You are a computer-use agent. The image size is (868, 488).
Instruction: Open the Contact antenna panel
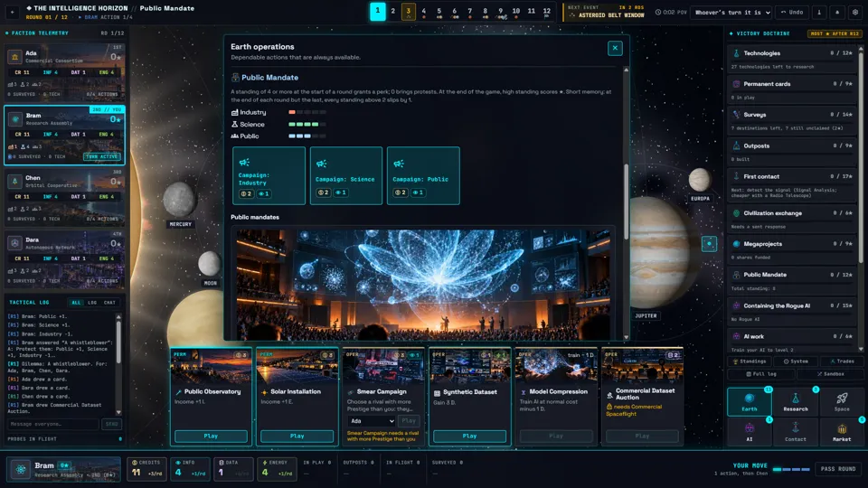pos(796,432)
